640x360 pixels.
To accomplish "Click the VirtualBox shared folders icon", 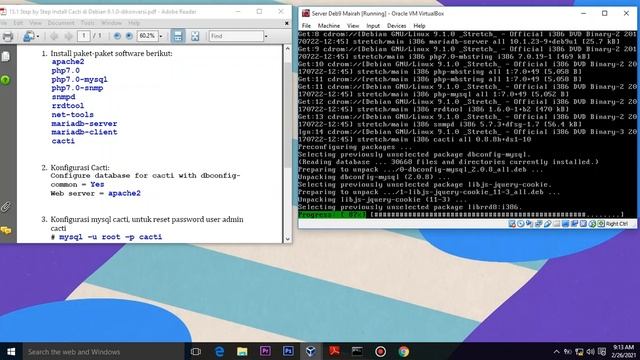I will click(x=557, y=224).
